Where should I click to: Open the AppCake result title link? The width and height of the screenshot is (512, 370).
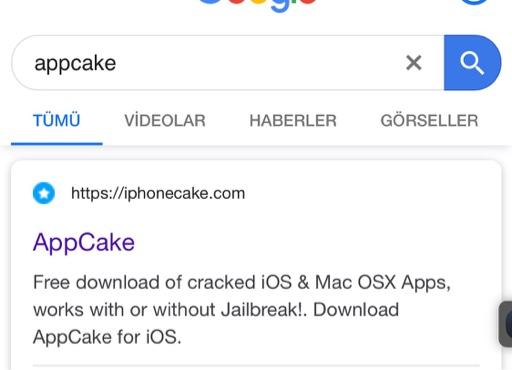tap(84, 242)
